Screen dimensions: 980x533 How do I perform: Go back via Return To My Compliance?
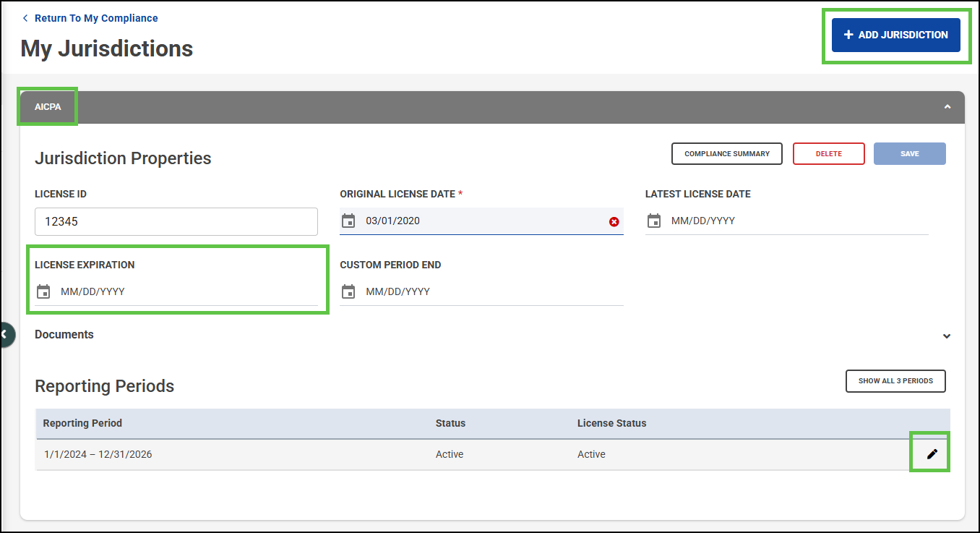[x=95, y=18]
